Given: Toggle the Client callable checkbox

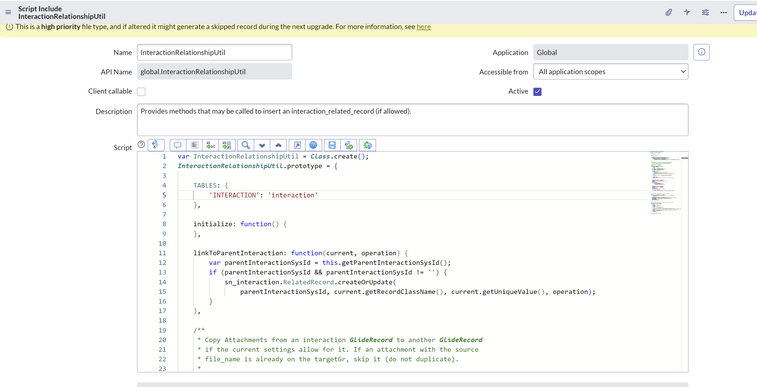Looking at the screenshot, I should tap(141, 91).
